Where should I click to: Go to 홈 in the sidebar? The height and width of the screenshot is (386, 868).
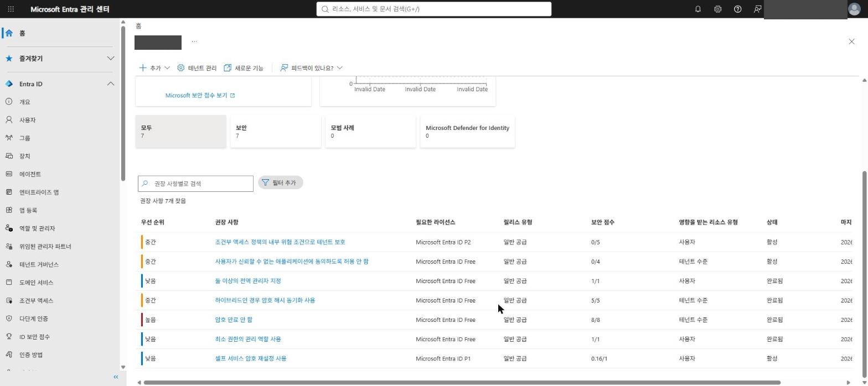point(60,33)
